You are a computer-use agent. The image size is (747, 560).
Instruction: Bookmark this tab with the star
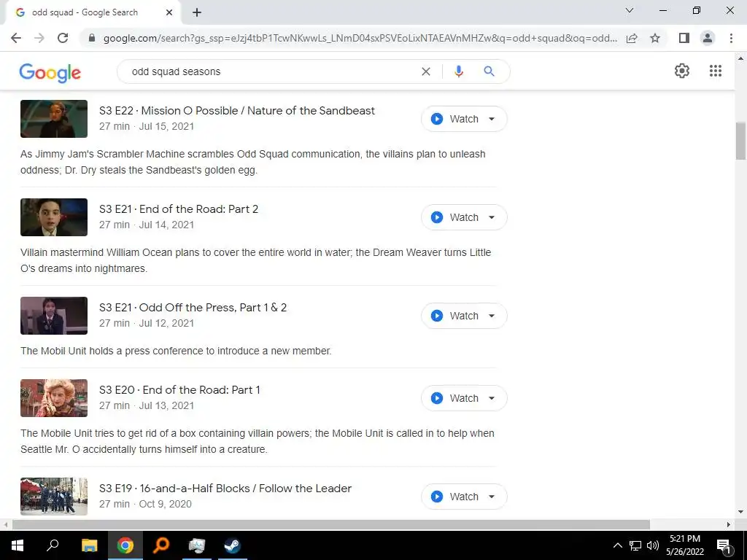coord(655,38)
